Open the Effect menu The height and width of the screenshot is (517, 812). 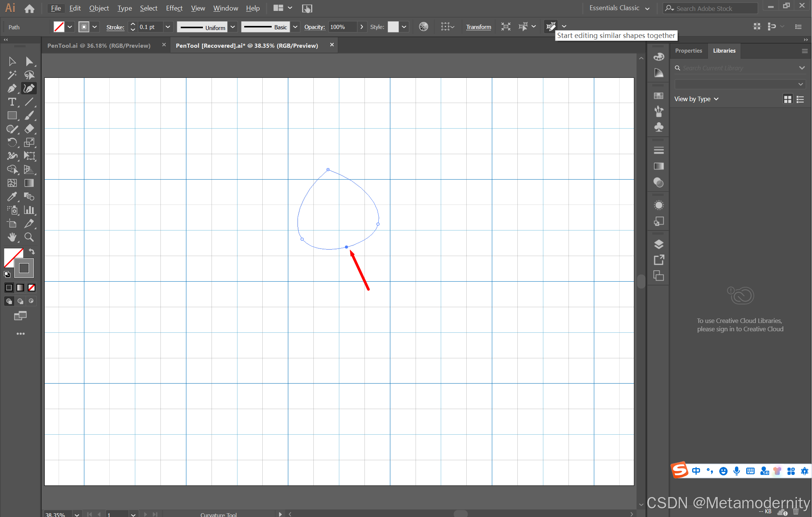pyautogui.click(x=174, y=8)
